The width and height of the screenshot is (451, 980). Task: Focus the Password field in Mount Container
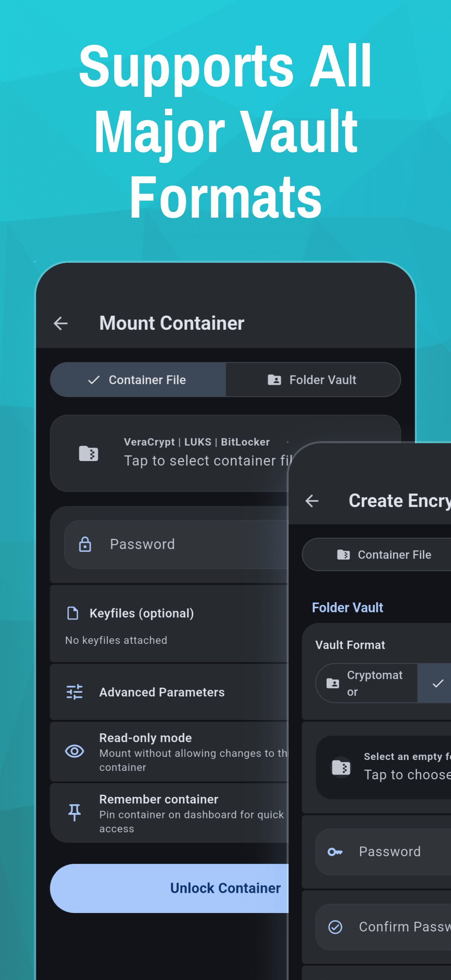[176, 544]
